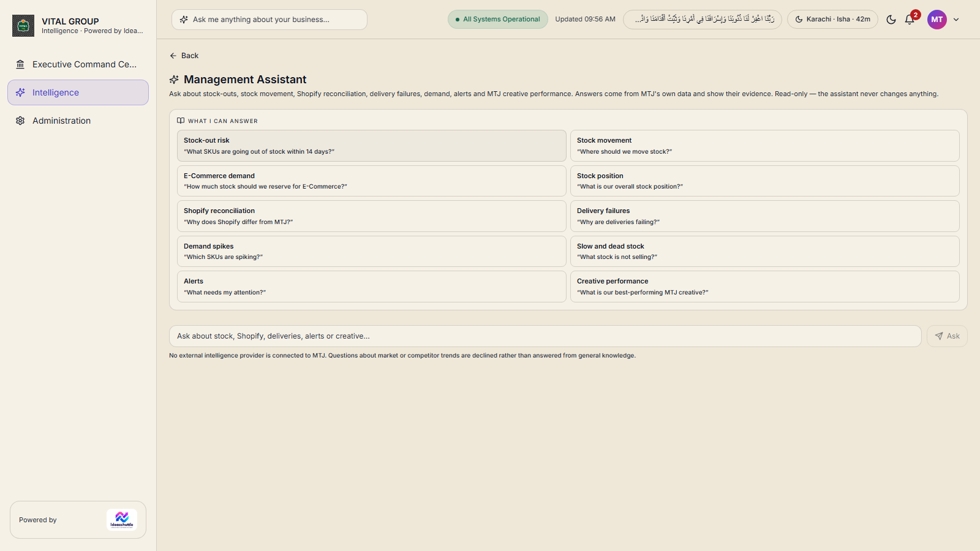Open notifications bell with 2 alerts
The height and width of the screenshot is (551, 980).
[x=910, y=20]
